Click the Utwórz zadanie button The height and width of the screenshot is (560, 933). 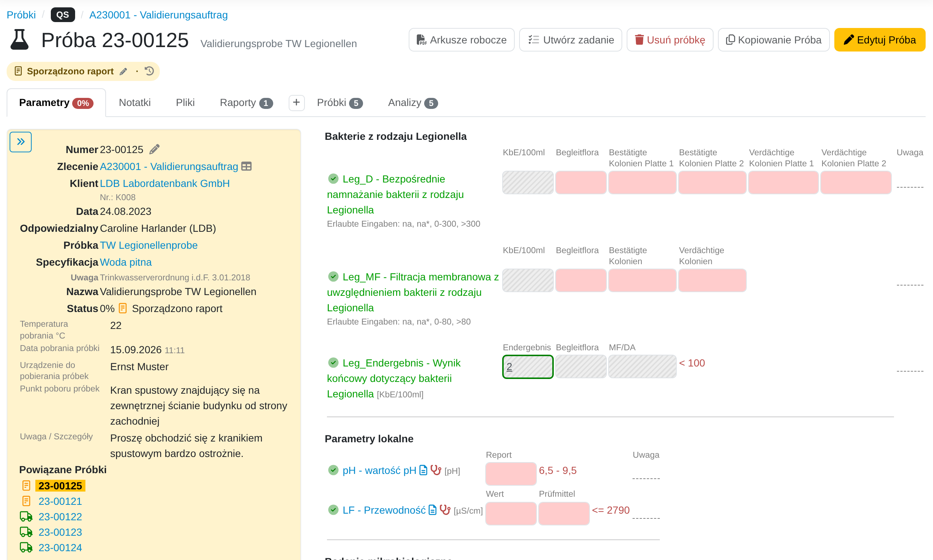571,40
